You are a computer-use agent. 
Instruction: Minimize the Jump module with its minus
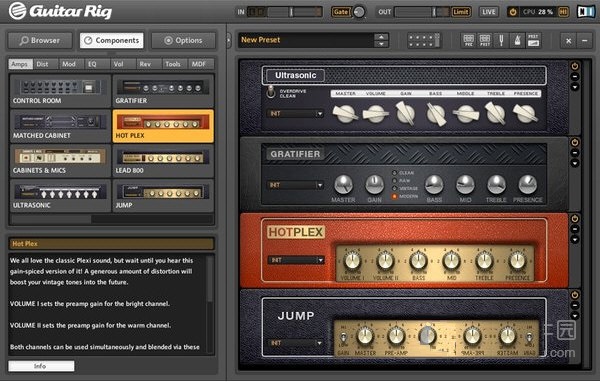click(575, 305)
